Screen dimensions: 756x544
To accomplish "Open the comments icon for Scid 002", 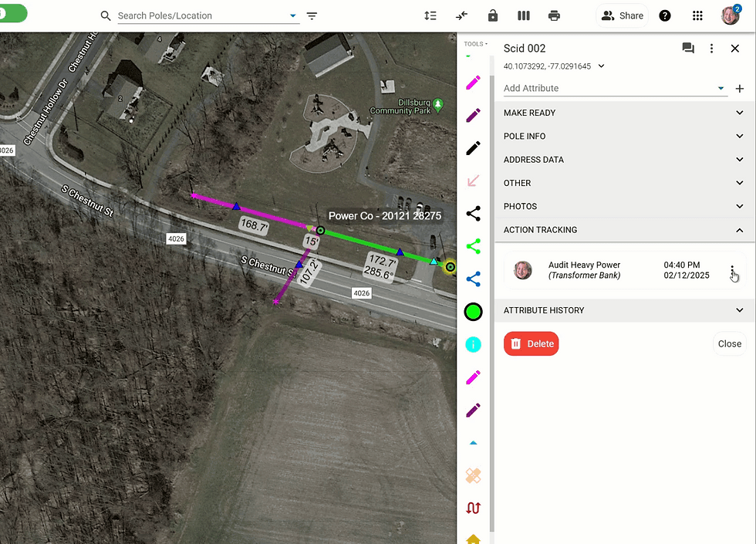I will pyautogui.click(x=688, y=48).
